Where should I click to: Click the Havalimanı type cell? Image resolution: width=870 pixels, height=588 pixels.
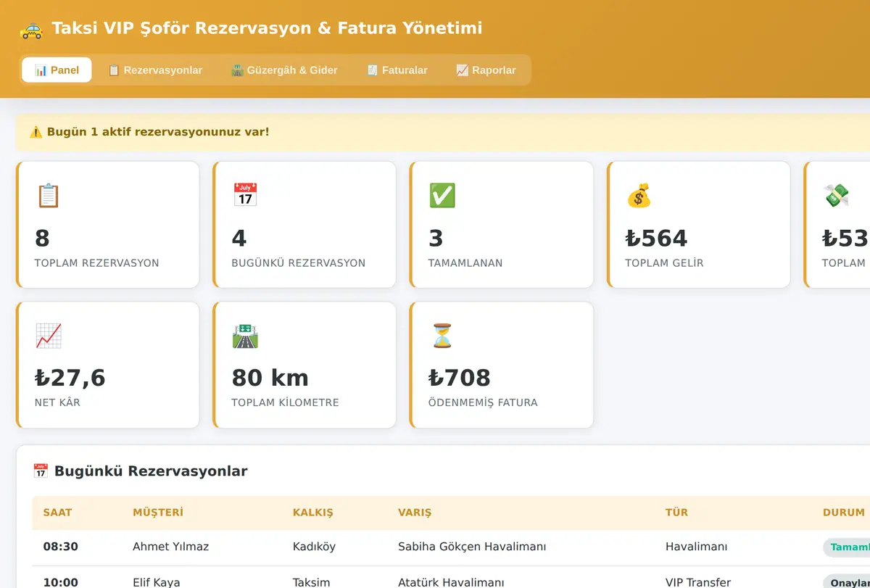(696, 547)
